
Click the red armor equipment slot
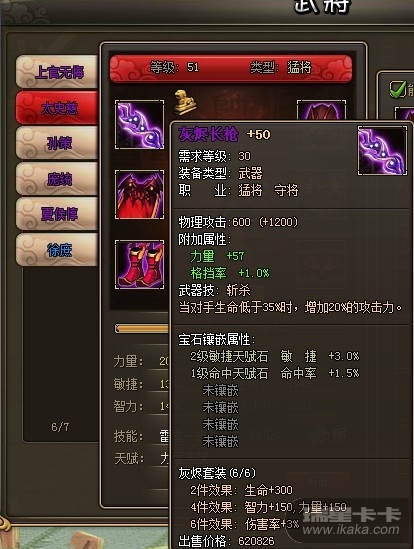coord(139,195)
